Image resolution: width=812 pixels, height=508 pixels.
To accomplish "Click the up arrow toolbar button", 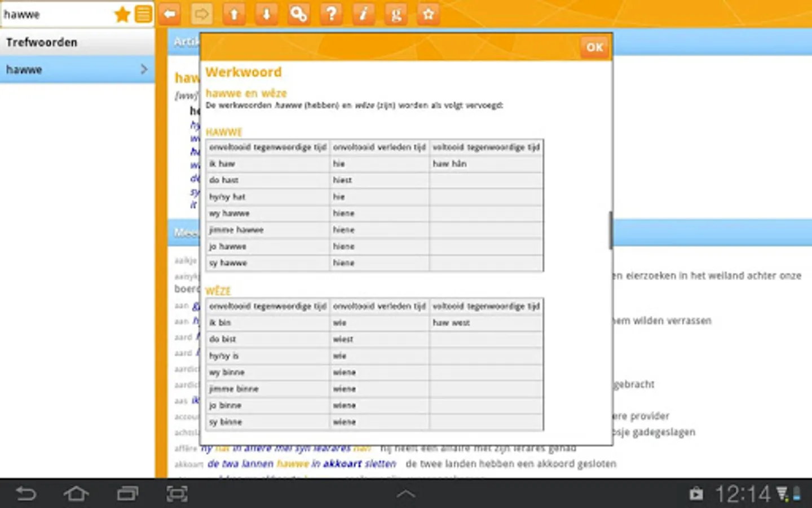I will [x=234, y=14].
